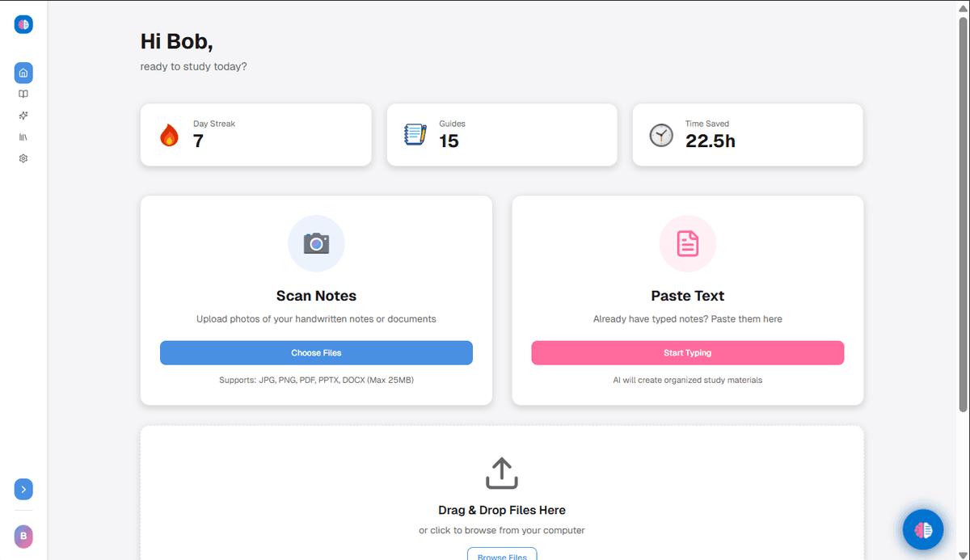Select the AI sparkles icon in sidebar
This screenshot has width=970, height=560.
pos(23,116)
